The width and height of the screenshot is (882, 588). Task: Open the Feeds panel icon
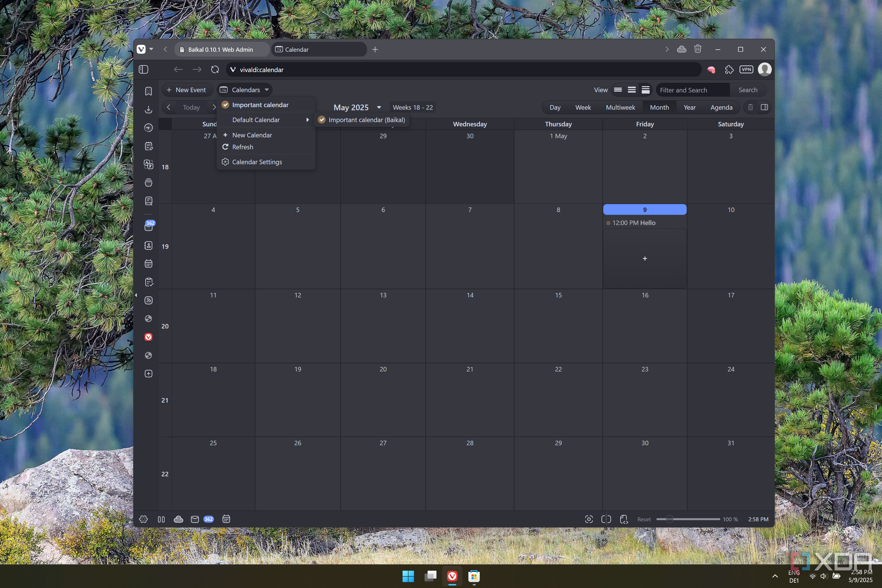[148, 301]
